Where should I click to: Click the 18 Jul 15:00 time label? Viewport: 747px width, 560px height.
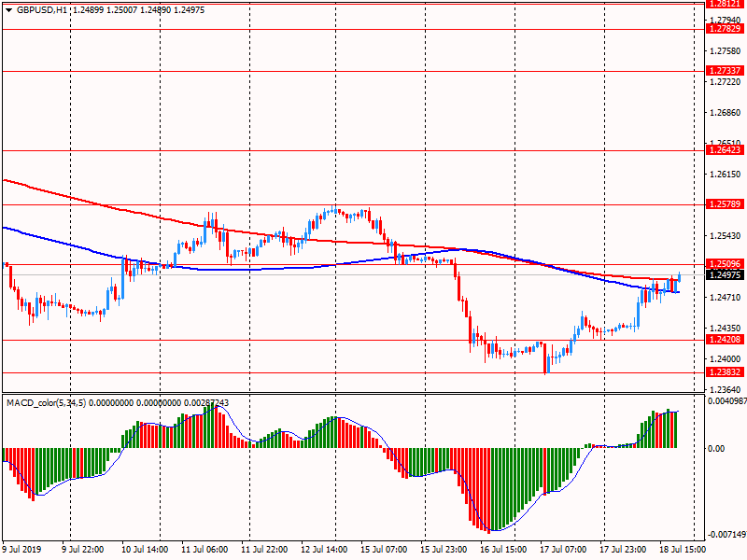coord(683,550)
